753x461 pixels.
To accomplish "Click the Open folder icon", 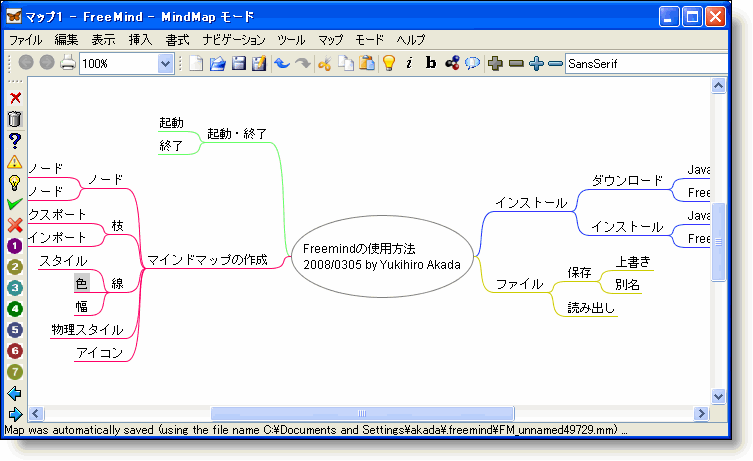I will (x=217, y=63).
